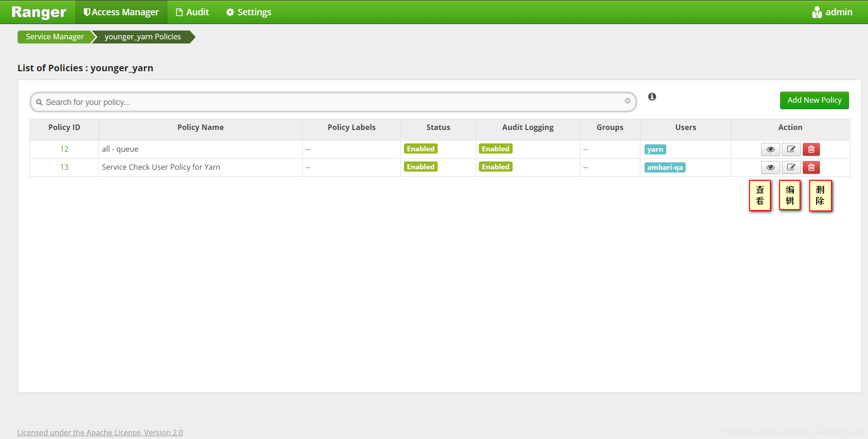Click the info icon beside the search bar
Viewport: 868px width, 439px height.
click(652, 96)
